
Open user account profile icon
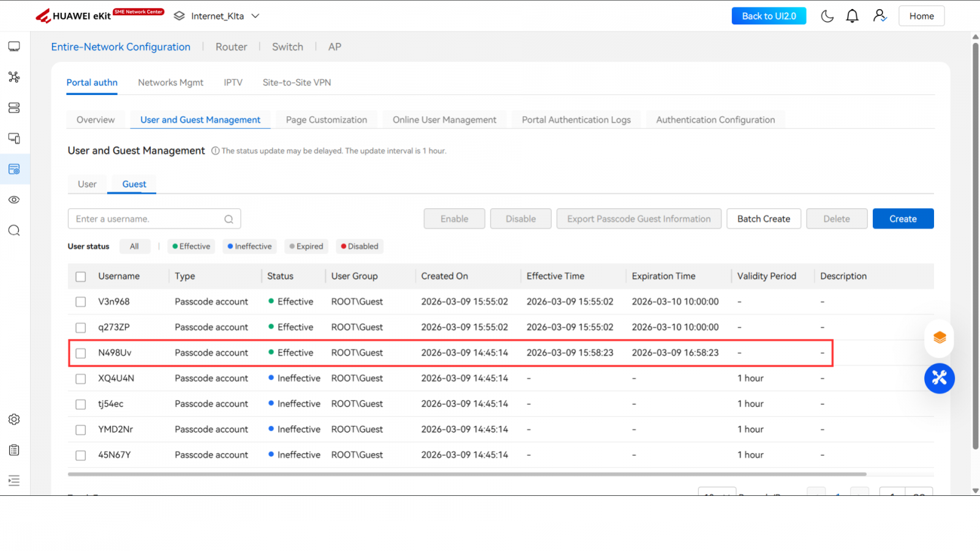point(880,16)
